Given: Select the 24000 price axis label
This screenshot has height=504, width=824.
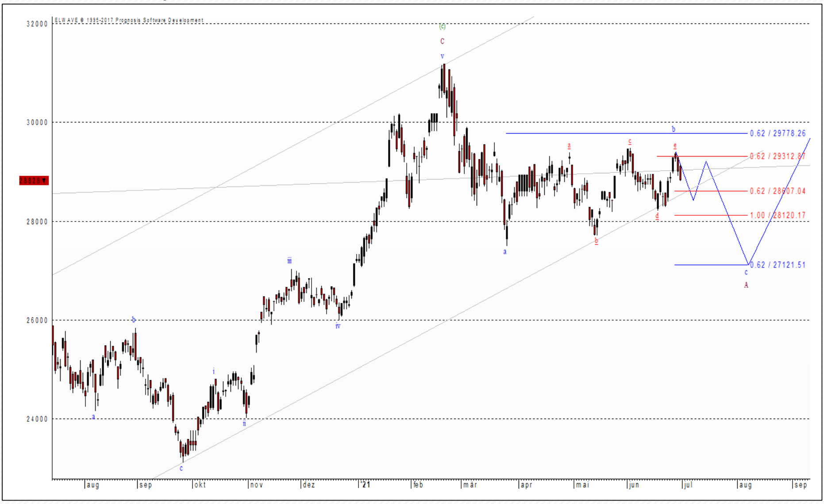Looking at the screenshot, I should point(37,419).
